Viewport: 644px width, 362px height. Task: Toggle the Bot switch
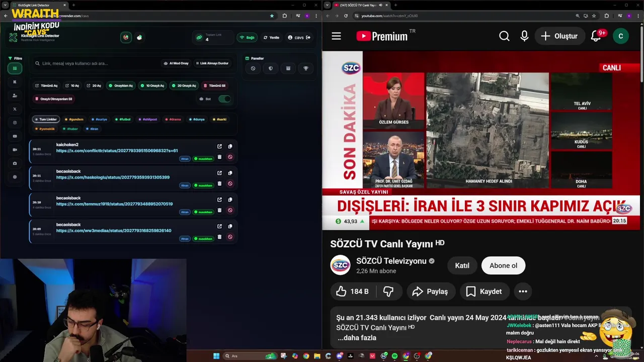[x=224, y=99]
